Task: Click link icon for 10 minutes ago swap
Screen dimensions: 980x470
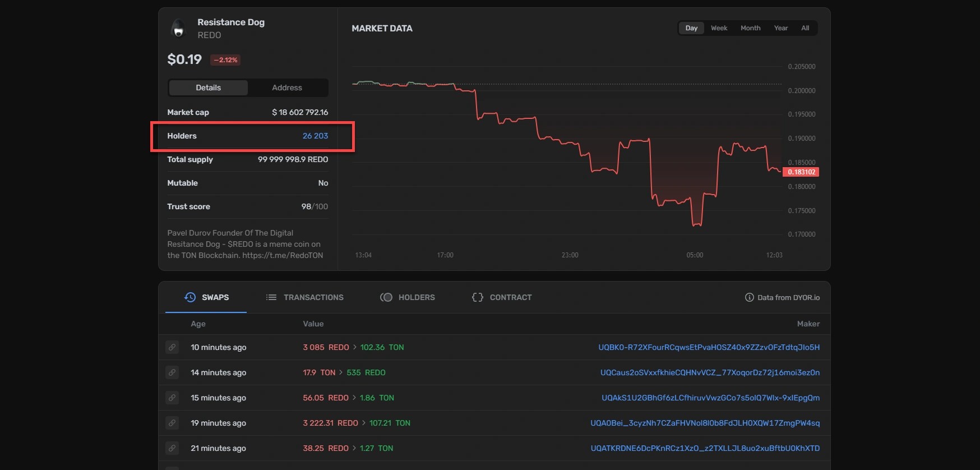Action: (x=172, y=347)
